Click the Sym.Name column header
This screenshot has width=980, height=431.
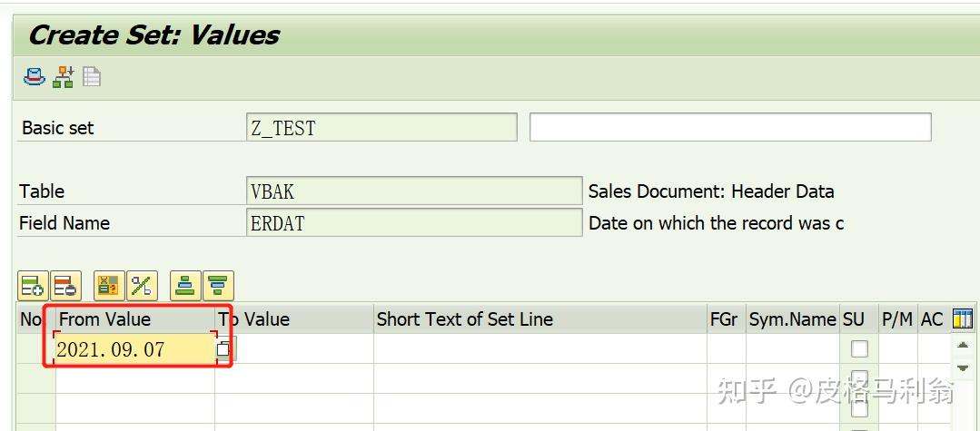792,318
